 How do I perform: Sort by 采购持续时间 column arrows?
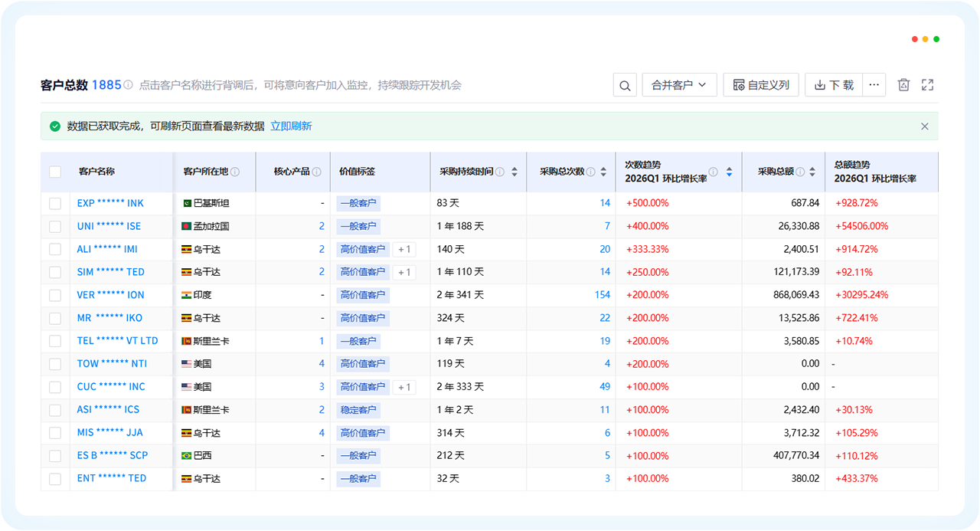[514, 172]
